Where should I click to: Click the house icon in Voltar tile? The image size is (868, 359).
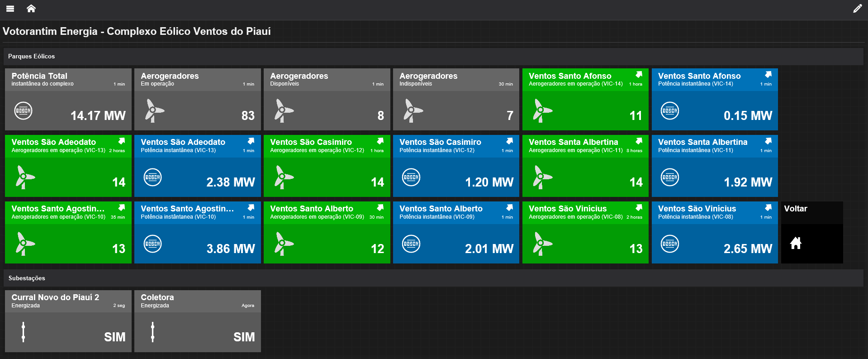795,244
